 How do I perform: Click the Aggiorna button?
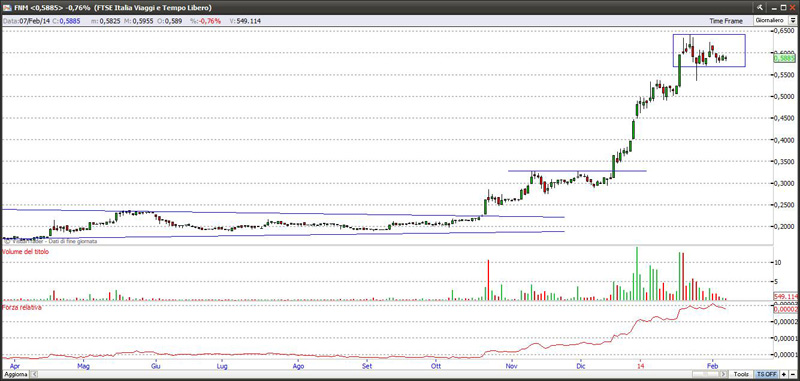pyautogui.click(x=15, y=374)
